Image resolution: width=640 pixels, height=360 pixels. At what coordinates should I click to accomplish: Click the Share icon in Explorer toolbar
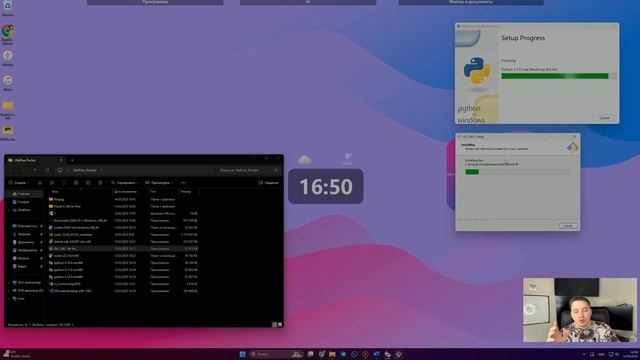pos(88,183)
